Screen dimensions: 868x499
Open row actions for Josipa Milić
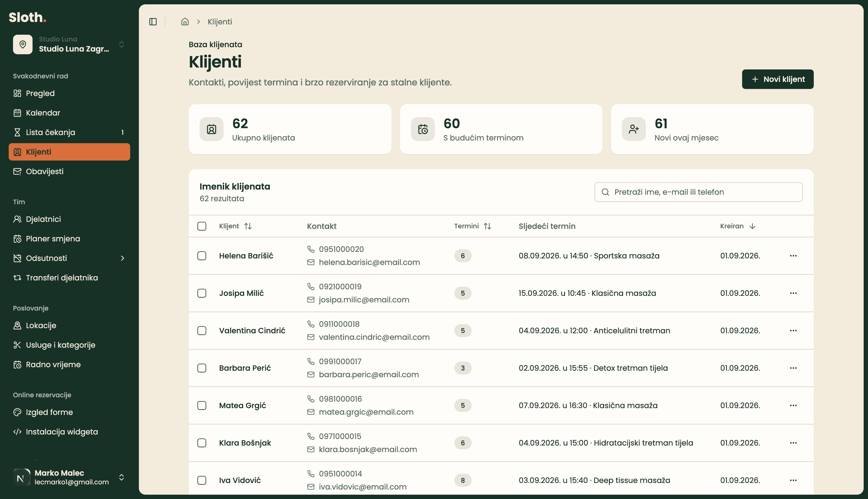pyautogui.click(x=793, y=293)
